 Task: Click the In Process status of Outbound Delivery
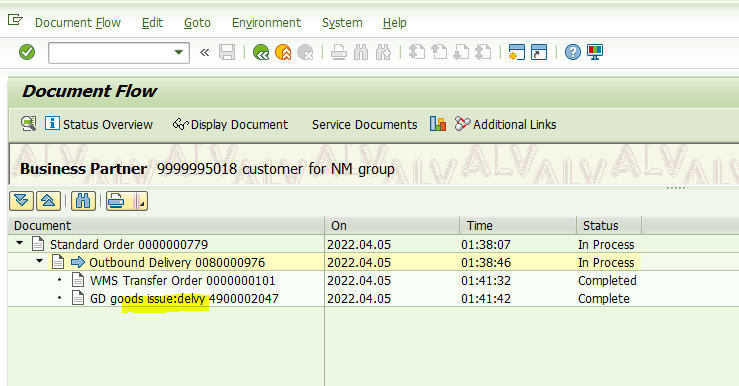pyautogui.click(x=606, y=263)
